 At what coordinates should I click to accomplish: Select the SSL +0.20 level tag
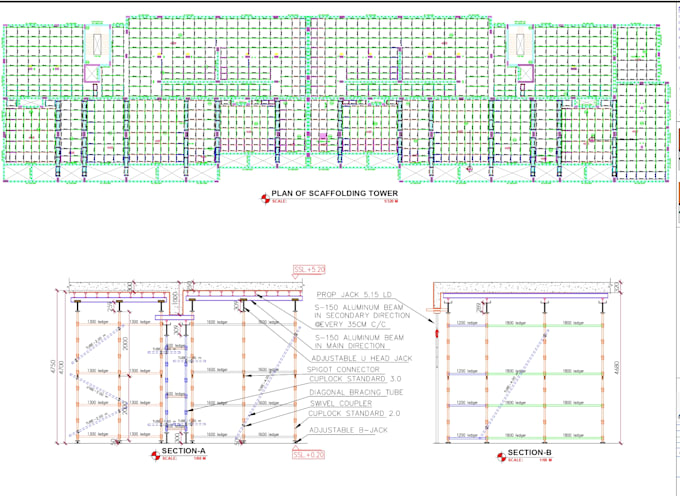pos(308,455)
